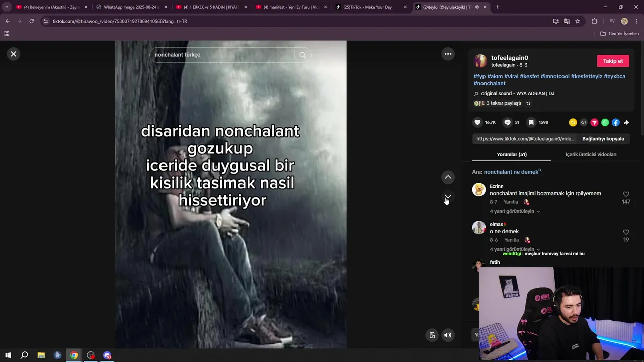Expand 4 replies under elmas's comment

[515, 249]
